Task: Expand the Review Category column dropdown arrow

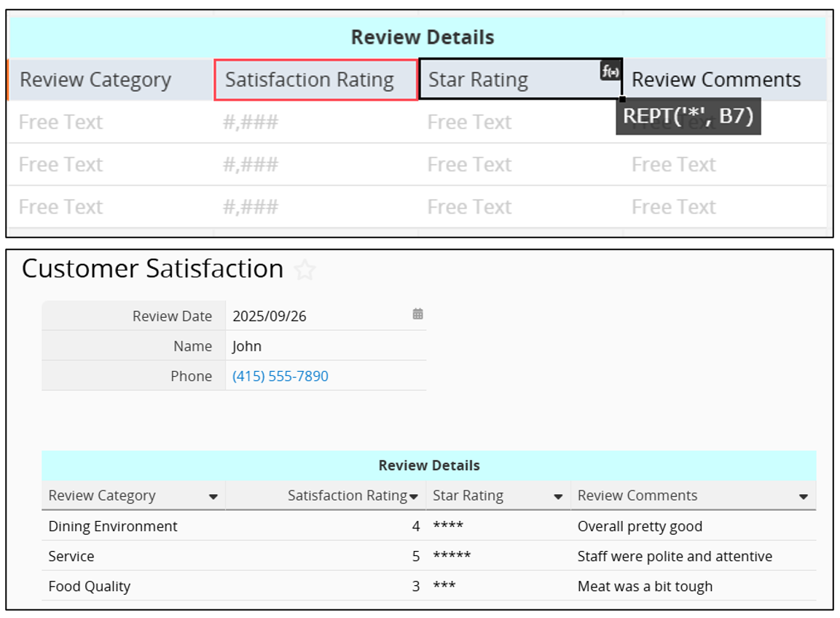Action: (213, 497)
